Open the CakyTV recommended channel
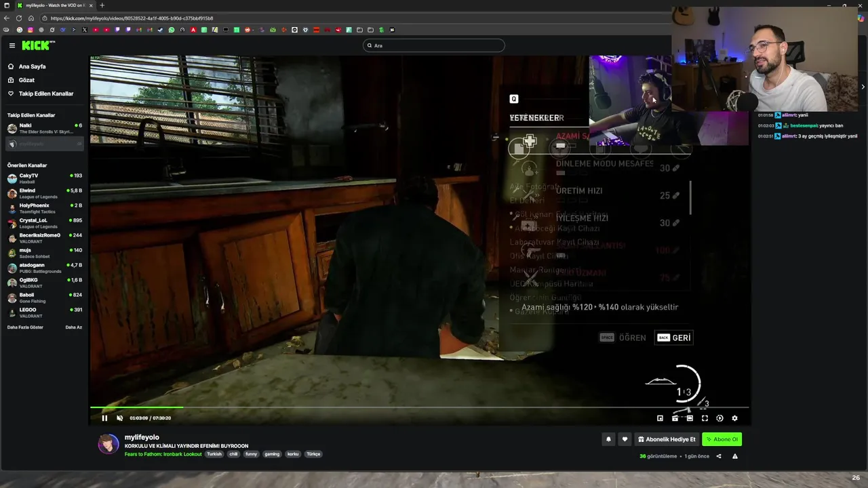The image size is (868, 488). coord(44,178)
